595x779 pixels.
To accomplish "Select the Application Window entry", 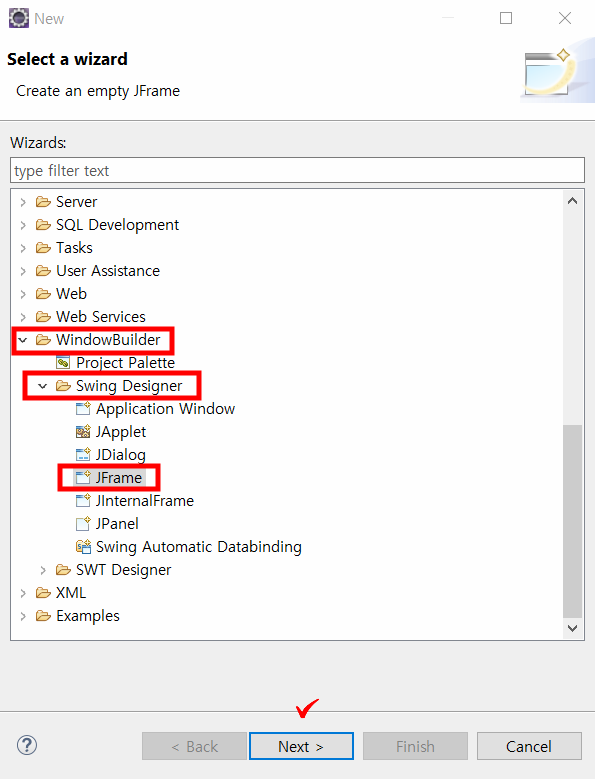I will [x=165, y=409].
